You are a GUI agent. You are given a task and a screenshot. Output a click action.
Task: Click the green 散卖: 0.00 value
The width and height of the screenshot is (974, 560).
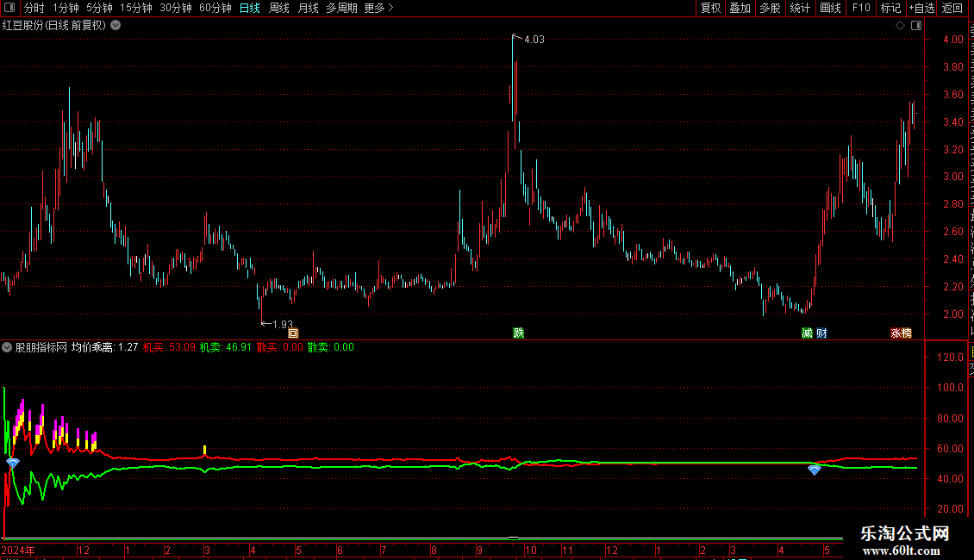pos(330,348)
